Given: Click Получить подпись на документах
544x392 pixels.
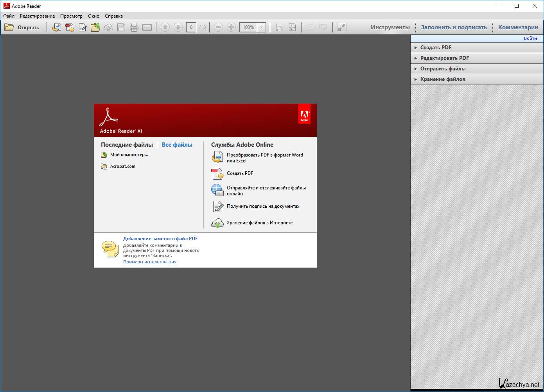Looking at the screenshot, I should tap(263, 206).
